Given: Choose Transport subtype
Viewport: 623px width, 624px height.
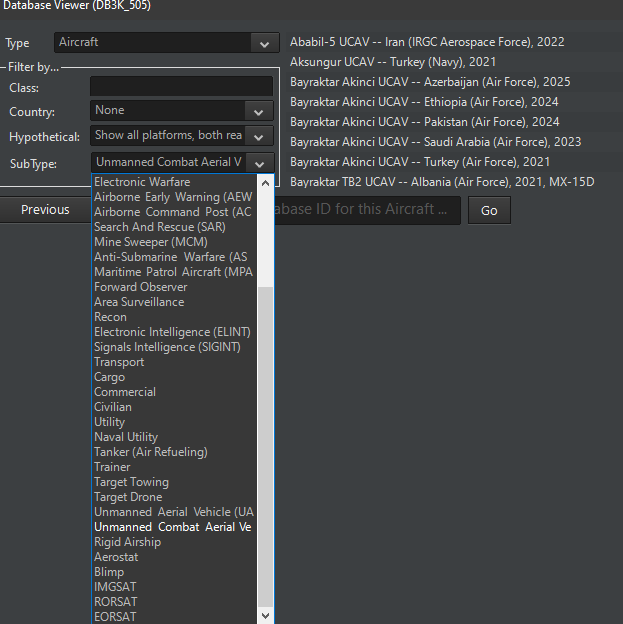Looking at the screenshot, I should click(174, 362).
